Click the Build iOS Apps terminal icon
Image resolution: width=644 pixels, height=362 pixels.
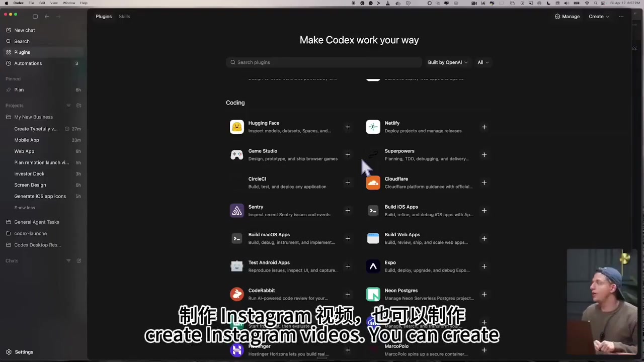(x=373, y=211)
